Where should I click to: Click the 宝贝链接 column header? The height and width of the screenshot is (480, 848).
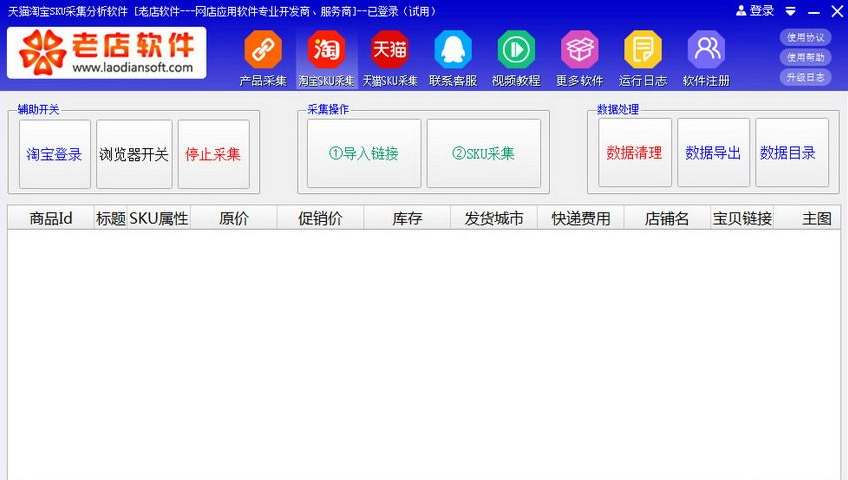pos(742,218)
